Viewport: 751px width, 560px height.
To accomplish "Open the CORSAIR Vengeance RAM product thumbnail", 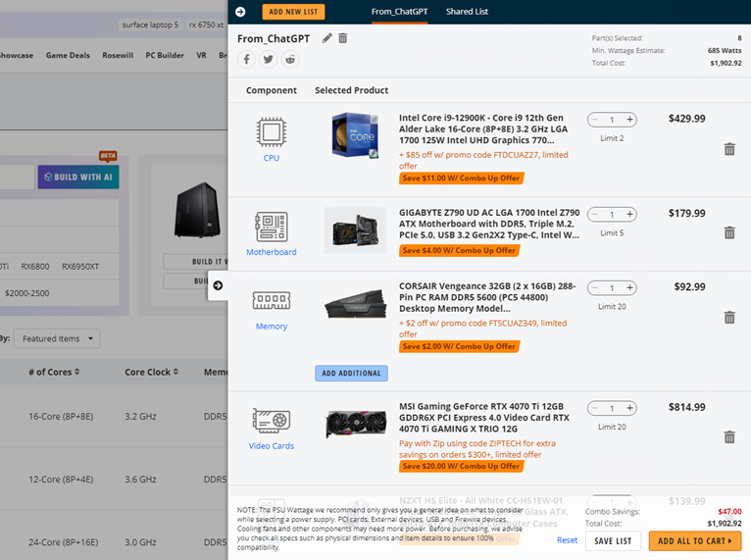I will [x=355, y=304].
